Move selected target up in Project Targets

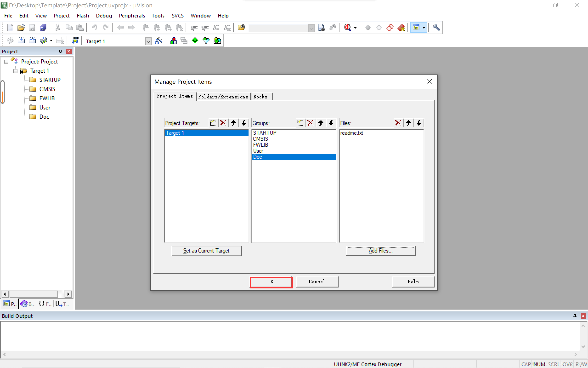pyautogui.click(x=234, y=123)
